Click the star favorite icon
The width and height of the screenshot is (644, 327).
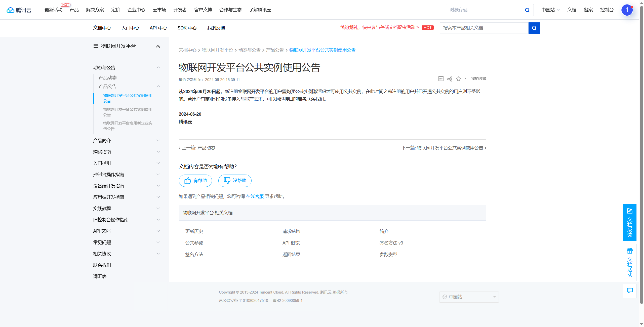coord(459,79)
